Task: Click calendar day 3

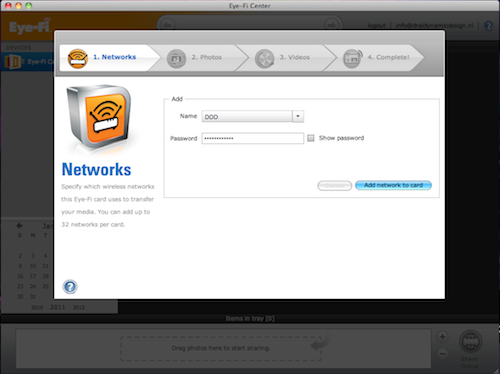Action: (x=33, y=256)
